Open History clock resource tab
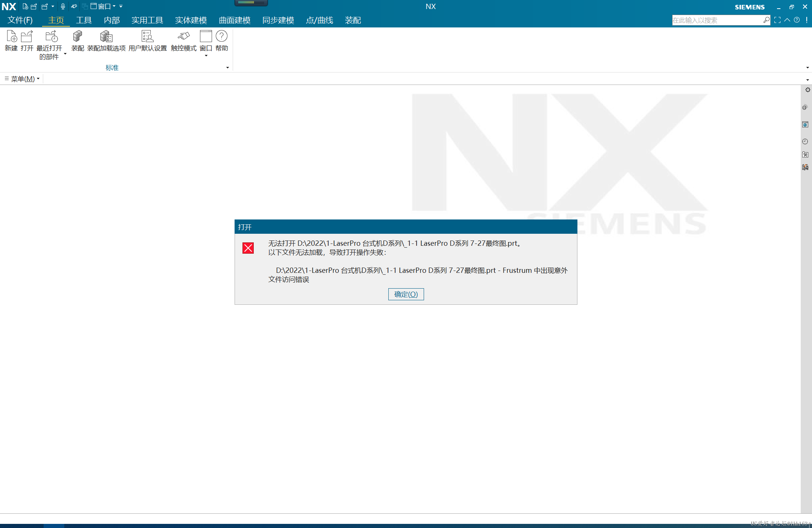Viewport: 812px width, 528px height. point(805,142)
